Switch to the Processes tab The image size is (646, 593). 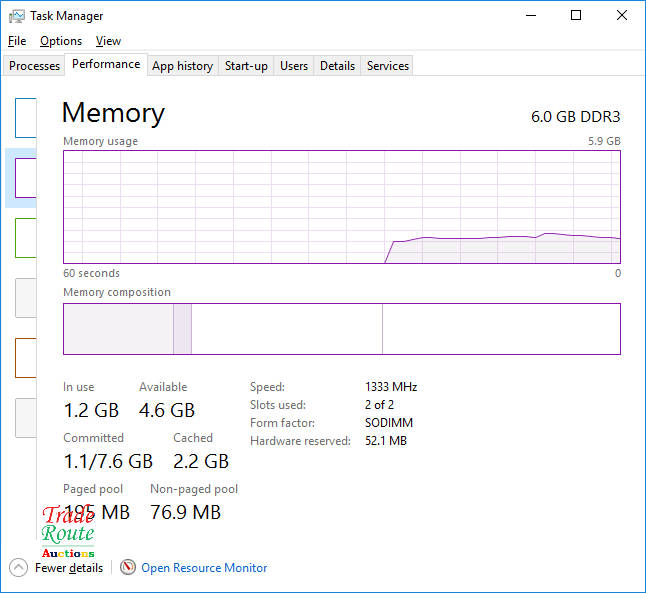coord(35,66)
